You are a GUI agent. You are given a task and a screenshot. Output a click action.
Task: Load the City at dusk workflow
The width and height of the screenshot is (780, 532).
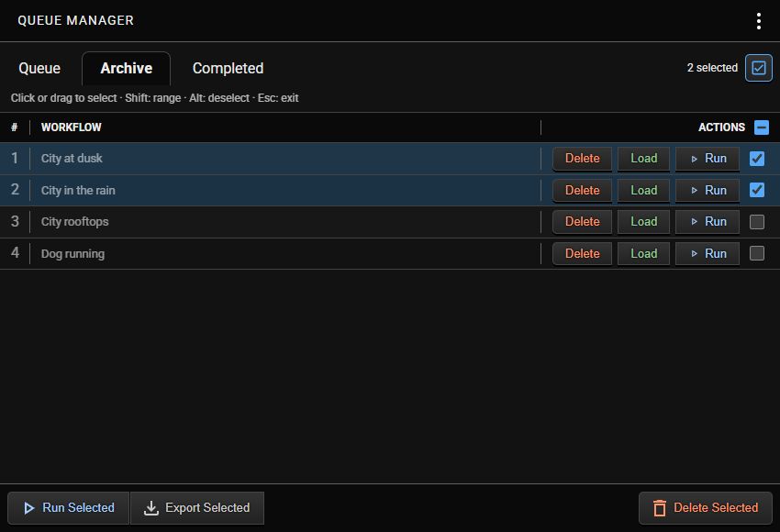click(643, 159)
